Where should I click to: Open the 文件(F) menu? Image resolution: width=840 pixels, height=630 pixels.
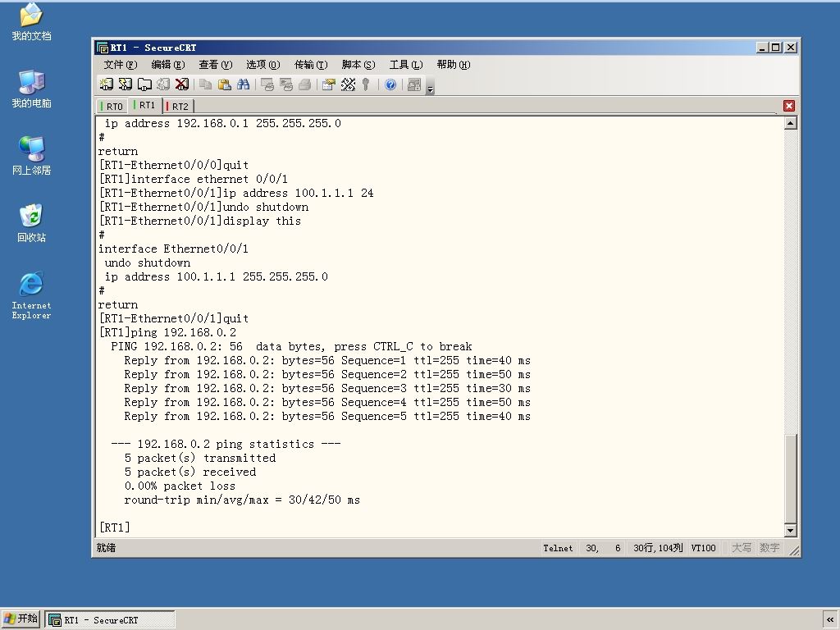click(121, 65)
